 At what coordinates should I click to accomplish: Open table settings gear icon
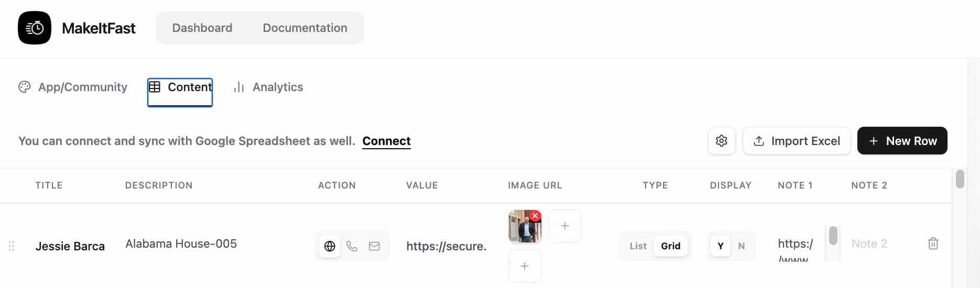pyautogui.click(x=722, y=141)
